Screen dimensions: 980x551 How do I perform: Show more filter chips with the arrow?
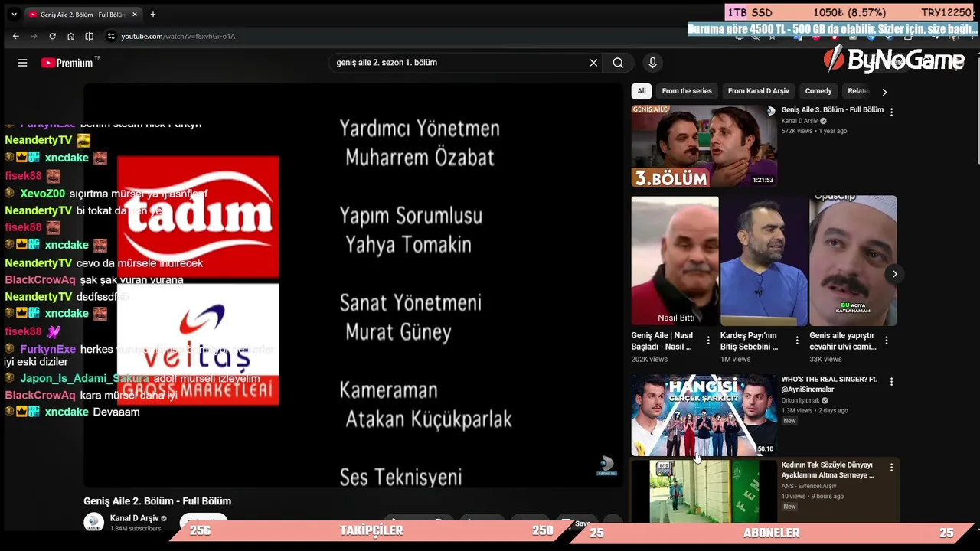tap(884, 92)
